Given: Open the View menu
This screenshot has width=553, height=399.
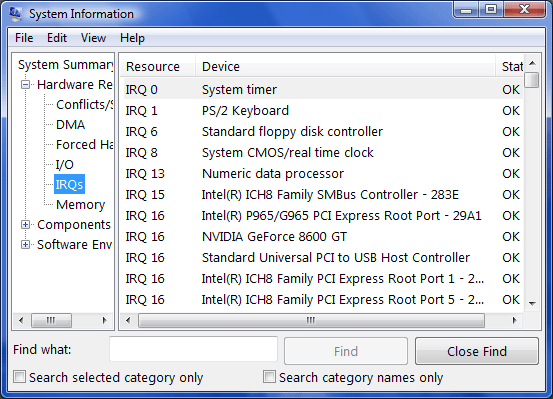Looking at the screenshot, I should [x=93, y=38].
